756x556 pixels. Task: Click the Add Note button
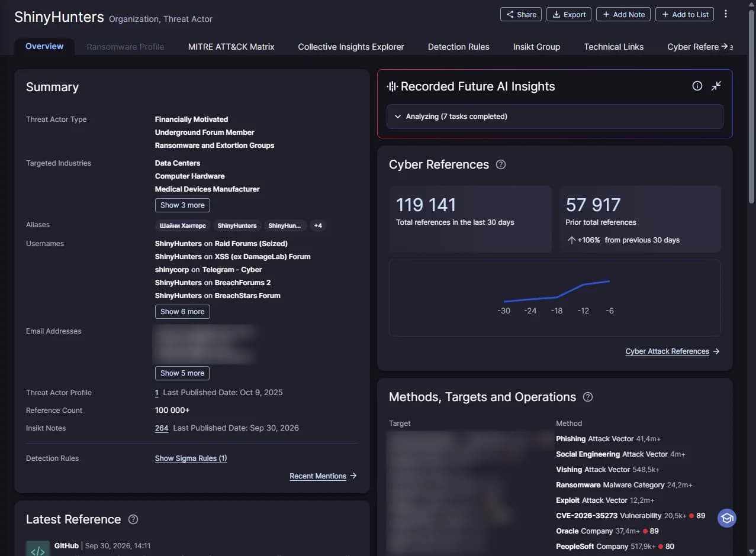coord(623,14)
